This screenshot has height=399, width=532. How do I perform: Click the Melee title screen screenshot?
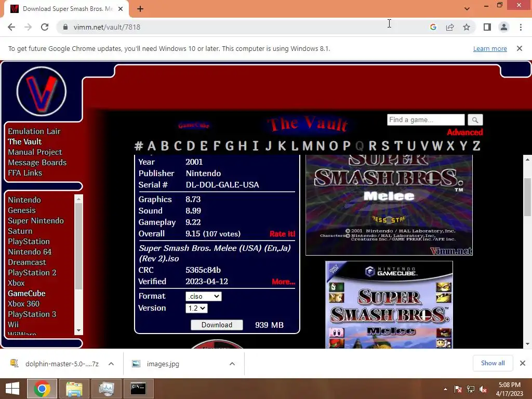[389, 205]
